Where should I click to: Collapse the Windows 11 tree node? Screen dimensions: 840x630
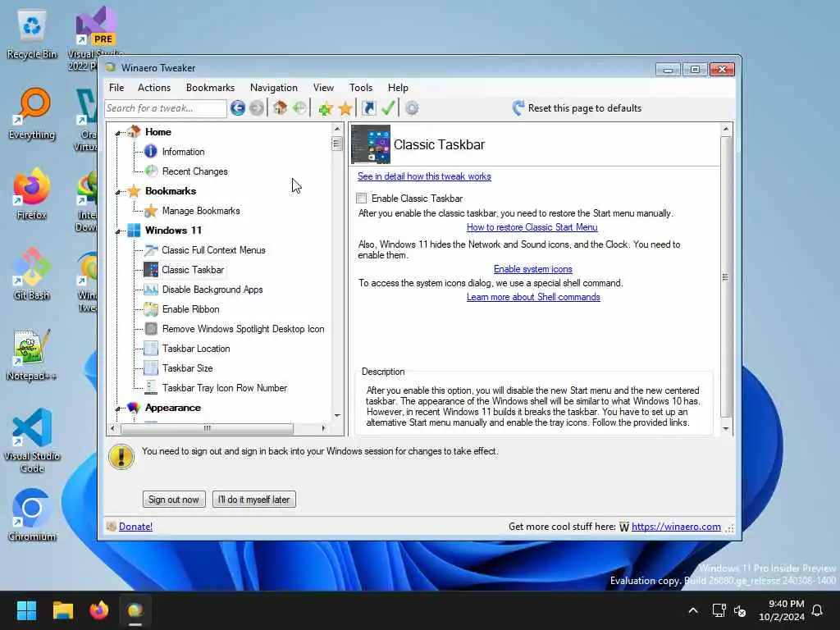coord(118,231)
